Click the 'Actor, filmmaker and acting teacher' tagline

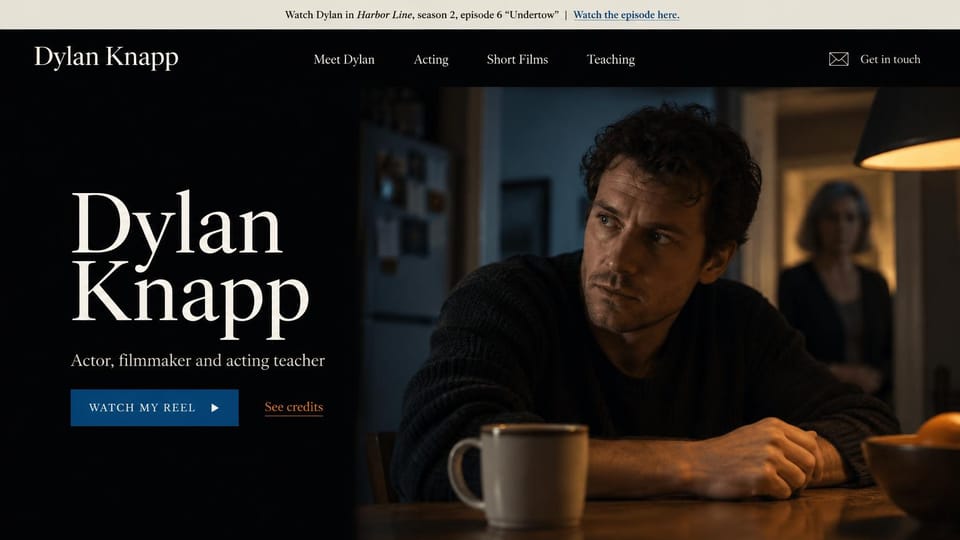coord(198,361)
